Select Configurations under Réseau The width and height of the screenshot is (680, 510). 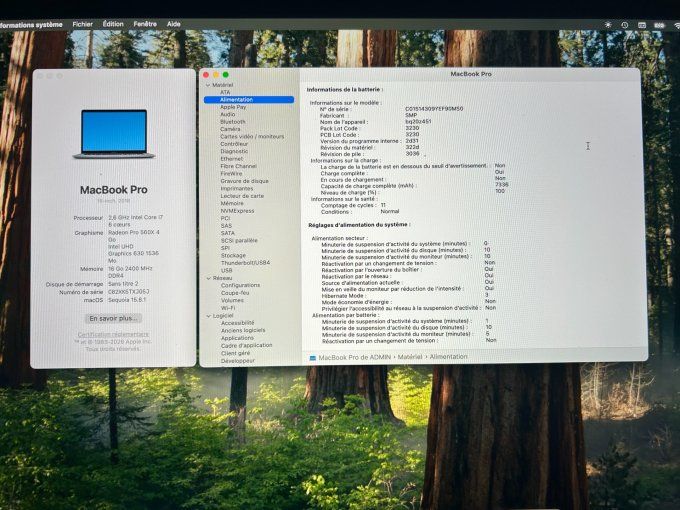coord(241,285)
